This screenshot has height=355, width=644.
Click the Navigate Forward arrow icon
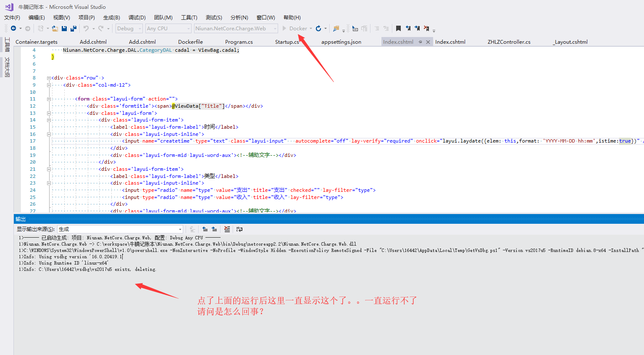click(x=28, y=28)
